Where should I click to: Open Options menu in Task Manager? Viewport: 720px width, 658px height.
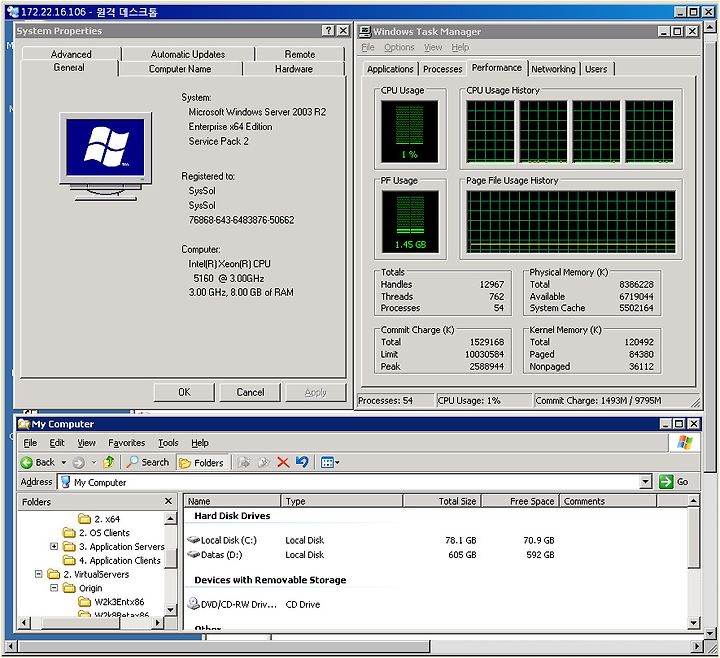pyautogui.click(x=399, y=47)
